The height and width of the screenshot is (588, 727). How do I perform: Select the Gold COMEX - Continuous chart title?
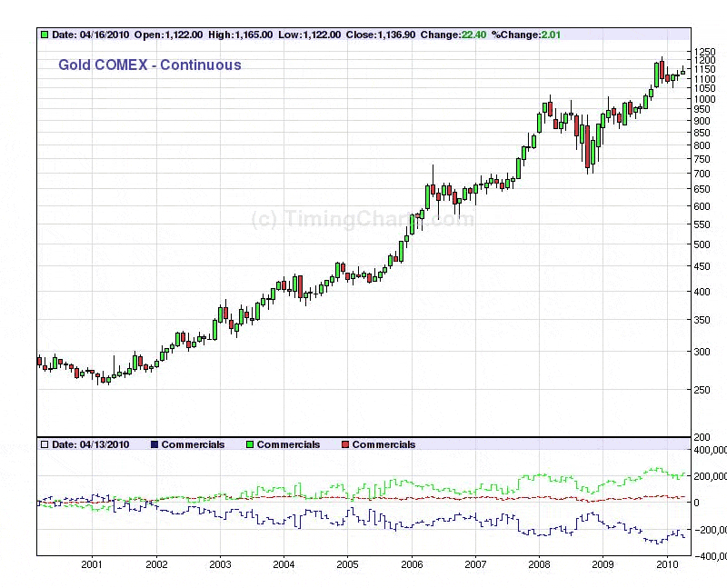click(150, 65)
